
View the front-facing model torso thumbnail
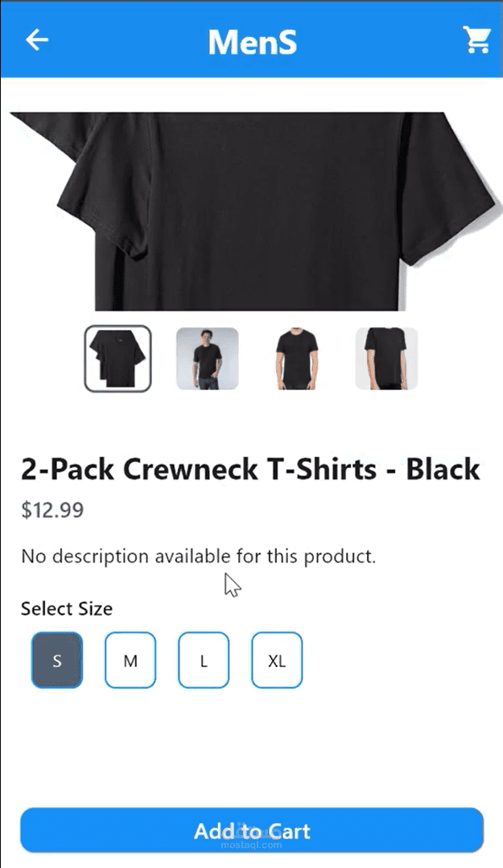297,359
